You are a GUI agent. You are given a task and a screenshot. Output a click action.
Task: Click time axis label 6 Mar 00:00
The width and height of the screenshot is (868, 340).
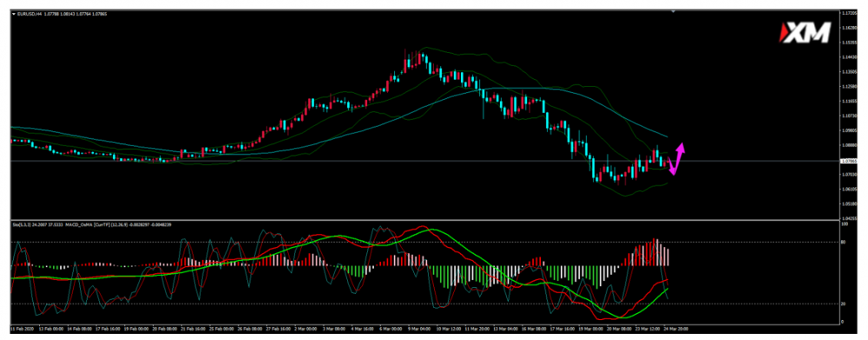point(391,329)
